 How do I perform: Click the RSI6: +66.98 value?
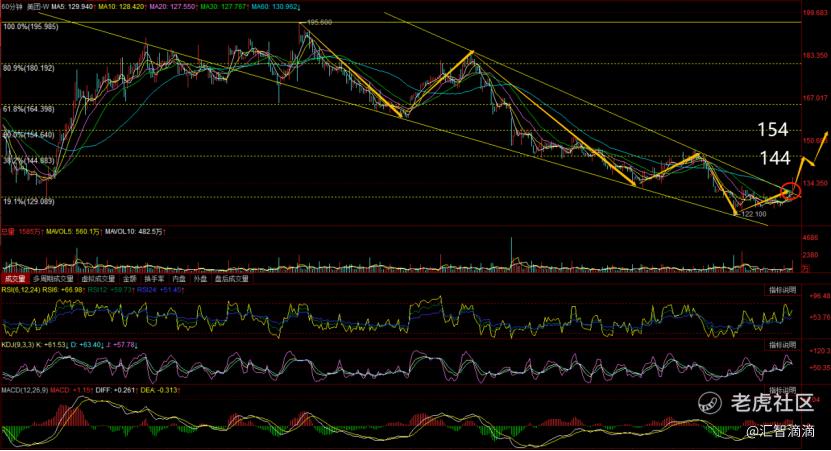tap(63, 290)
